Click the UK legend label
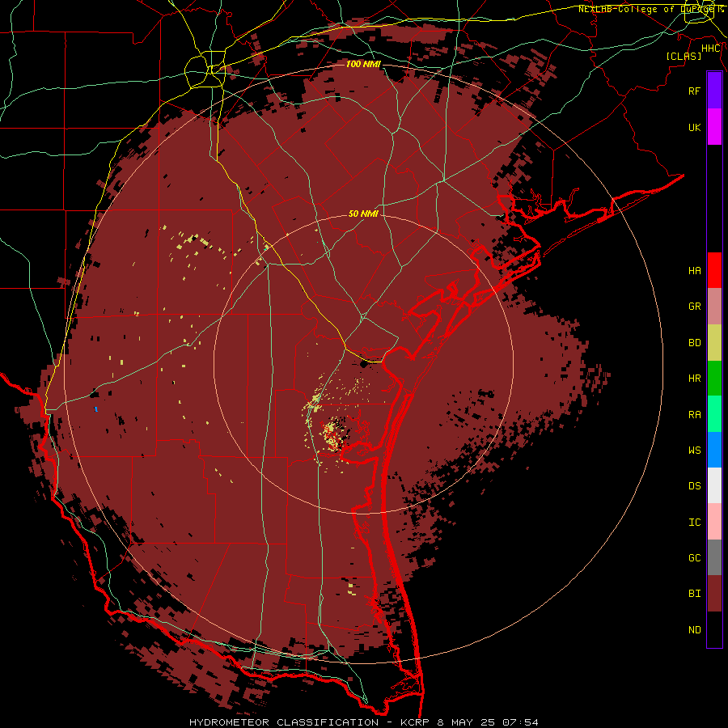This screenshot has height=728, width=728. [x=694, y=127]
